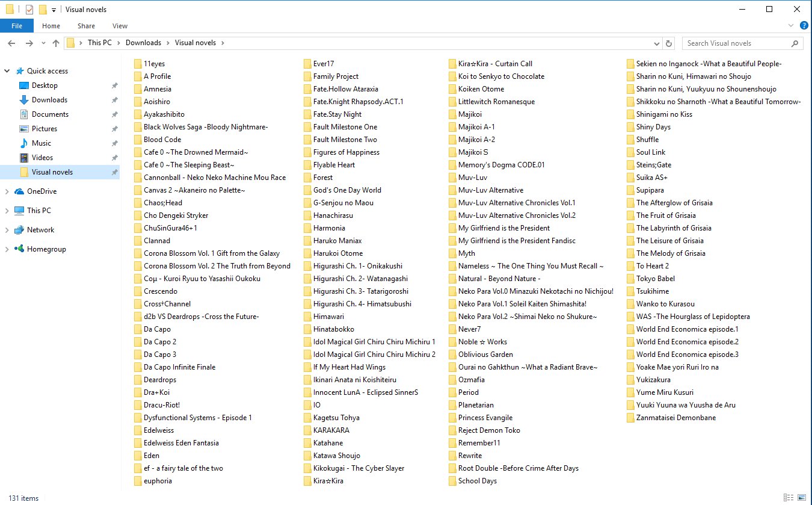
Task: Select the Katawa Shoujo folder icon
Action: click(x=307, y=456)
